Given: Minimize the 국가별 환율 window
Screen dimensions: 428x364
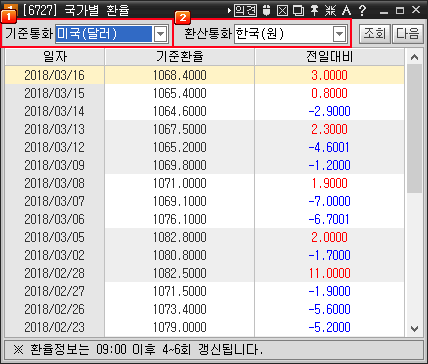Looking at the screenshot, I should (x=384, y=11).
